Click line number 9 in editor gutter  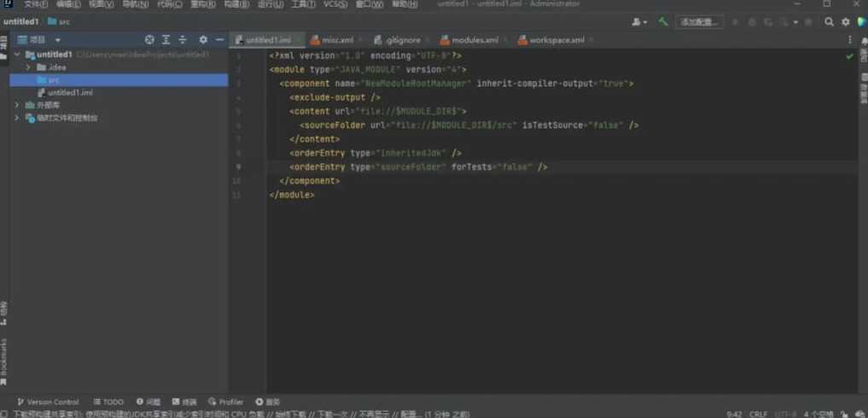pyautogui.click(x=238, y=167)
